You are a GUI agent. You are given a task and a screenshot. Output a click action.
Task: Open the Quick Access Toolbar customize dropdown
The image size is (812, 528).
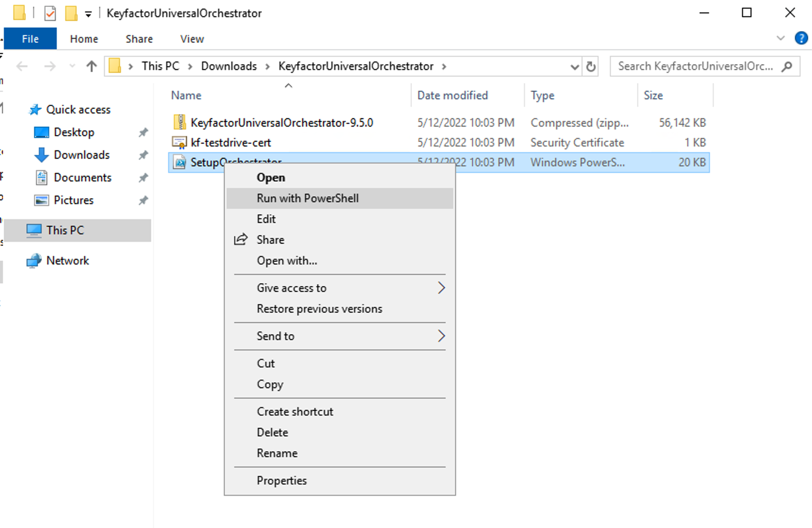tap(88, 14)
